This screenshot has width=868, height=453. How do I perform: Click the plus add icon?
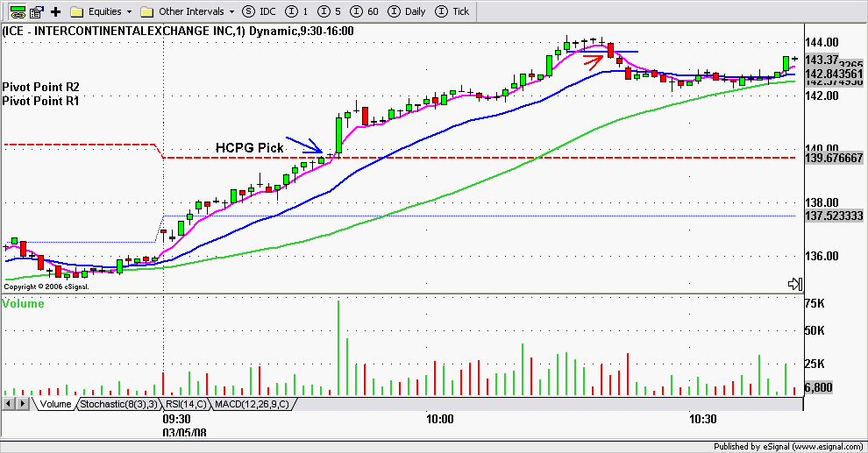click(x=55, y=11)
